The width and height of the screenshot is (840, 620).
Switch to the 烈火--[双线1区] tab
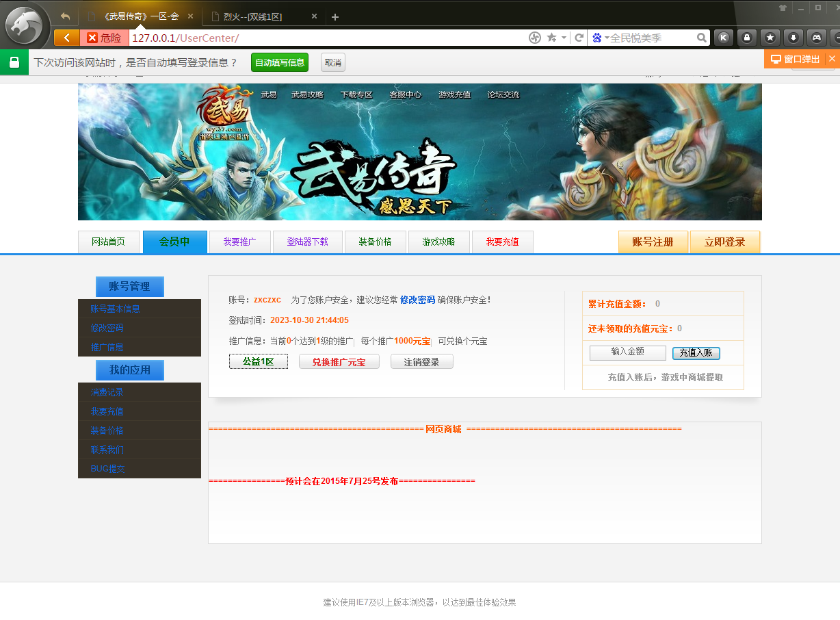coord(263,16)
